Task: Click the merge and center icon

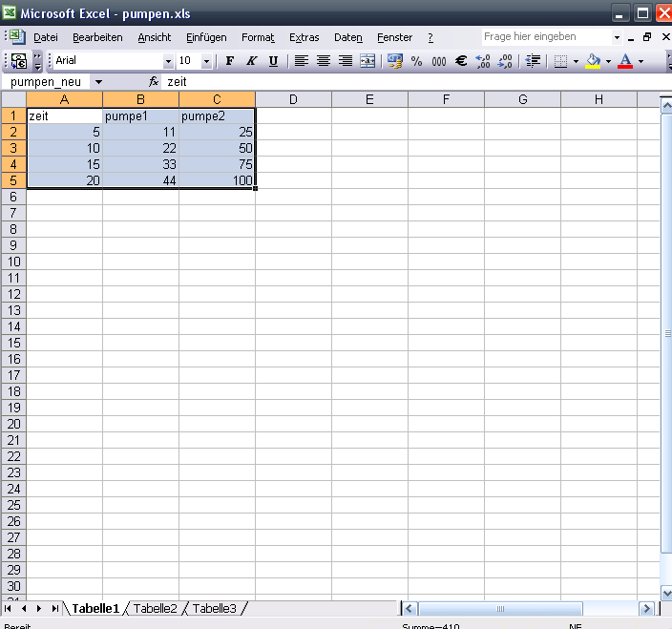Action: click(x=367, y=61)
